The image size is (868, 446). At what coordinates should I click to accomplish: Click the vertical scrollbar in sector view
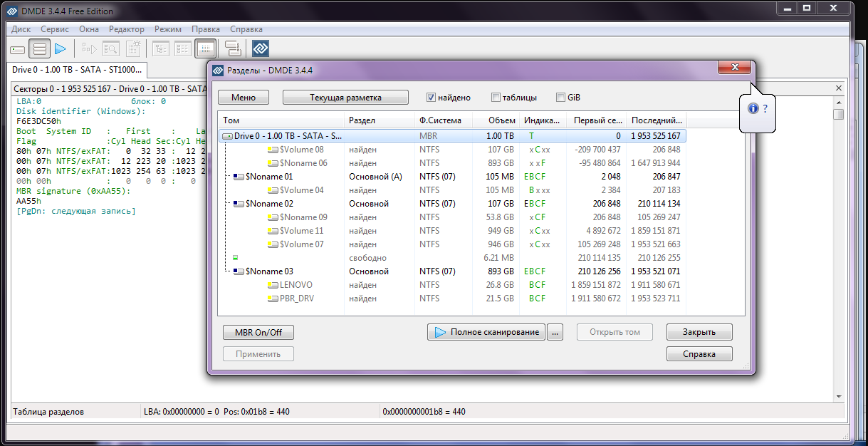tap(839, 249)
